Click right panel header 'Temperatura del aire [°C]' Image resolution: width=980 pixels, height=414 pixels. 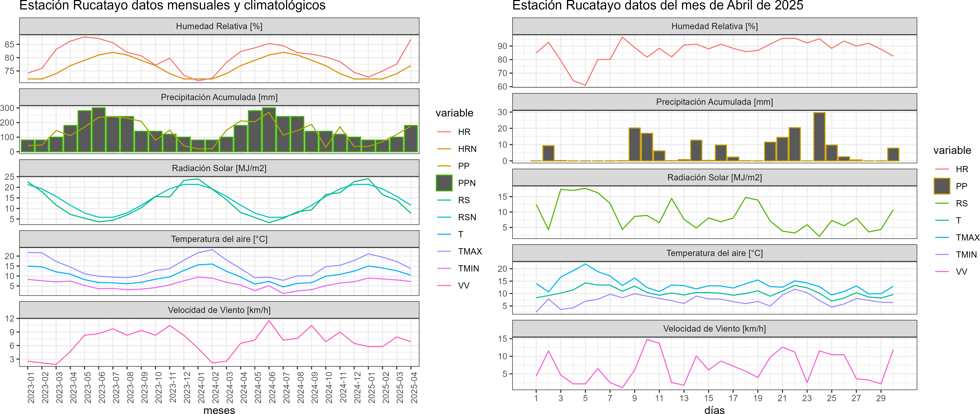(714, 253)
